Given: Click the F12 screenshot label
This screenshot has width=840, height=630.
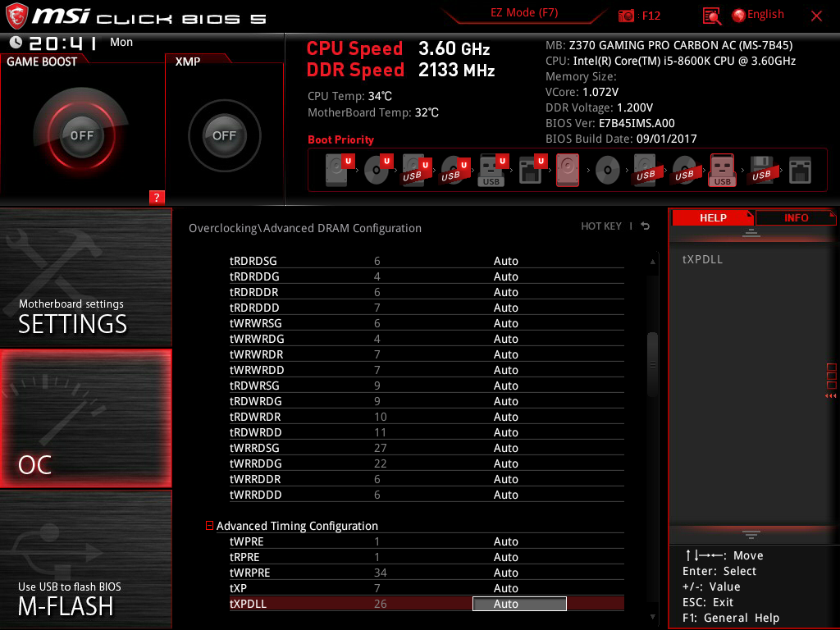Looking at the screenshot, I should tap(651, 16).
